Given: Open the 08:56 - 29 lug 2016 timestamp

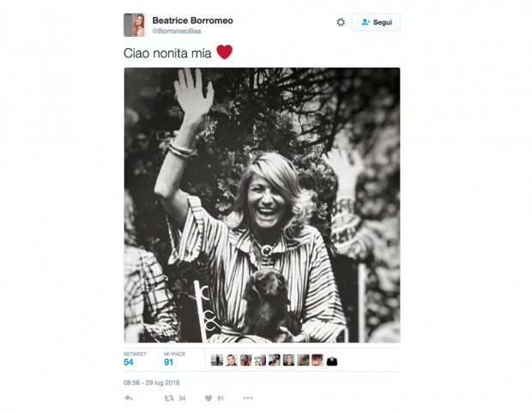Looking at the screenshot, I should [x=152, y=383].
